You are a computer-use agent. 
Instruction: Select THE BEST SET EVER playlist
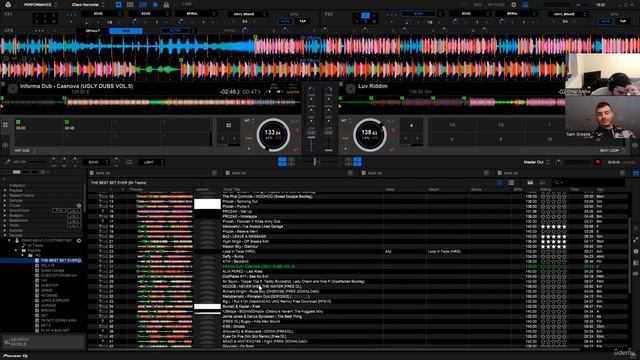[x=60, y=260]
